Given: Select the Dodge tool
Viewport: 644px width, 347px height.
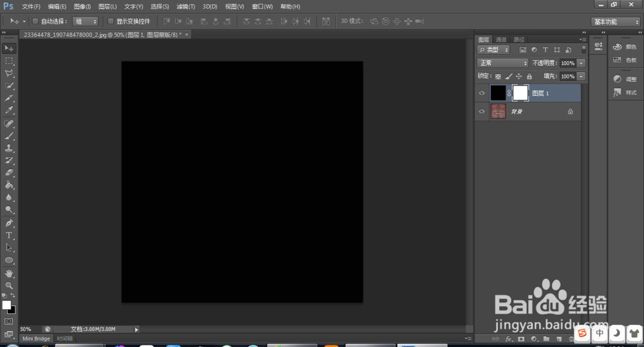Looking at the screenshot, I should [x=8, y=209].
